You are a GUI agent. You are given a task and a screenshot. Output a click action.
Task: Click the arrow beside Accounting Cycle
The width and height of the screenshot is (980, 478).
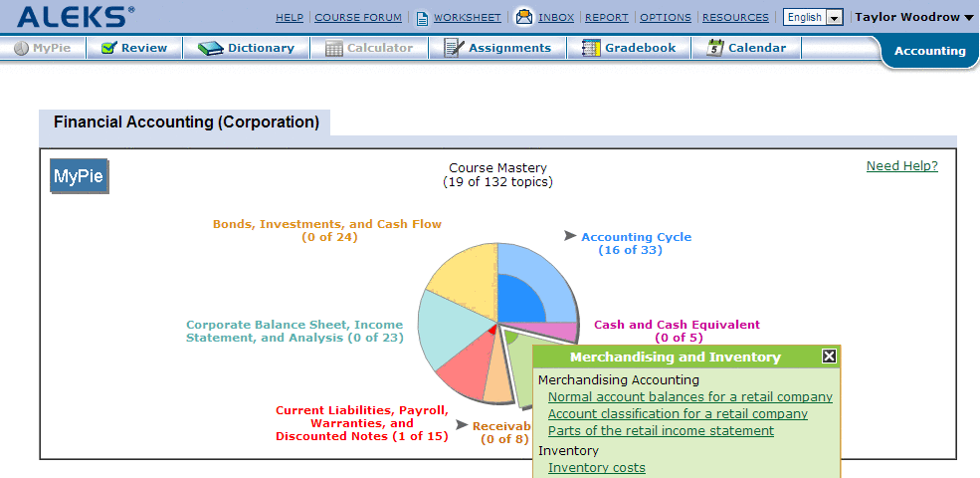[x=570, y=236]
